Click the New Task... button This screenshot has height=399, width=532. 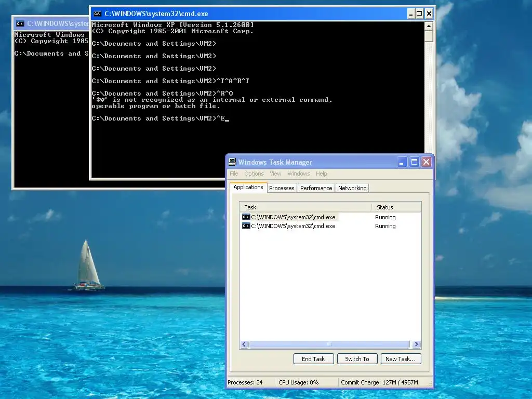[401, 359]
